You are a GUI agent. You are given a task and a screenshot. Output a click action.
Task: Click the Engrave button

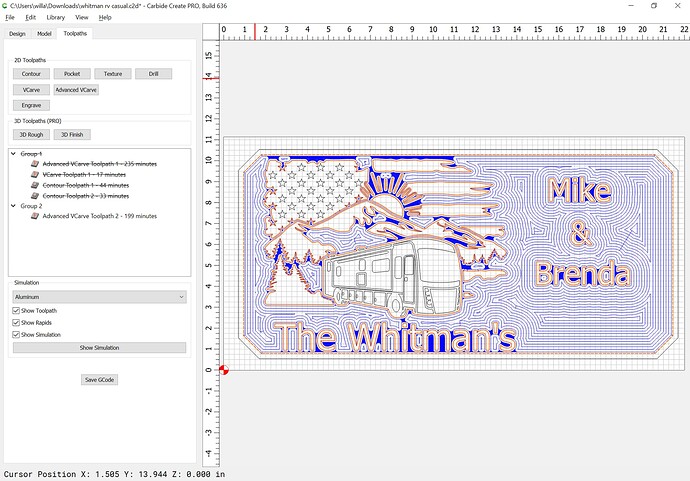pyautogui.click(x=31, y=106)
